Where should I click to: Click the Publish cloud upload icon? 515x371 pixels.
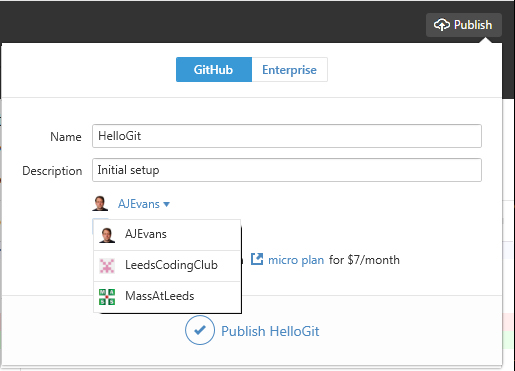442,25
